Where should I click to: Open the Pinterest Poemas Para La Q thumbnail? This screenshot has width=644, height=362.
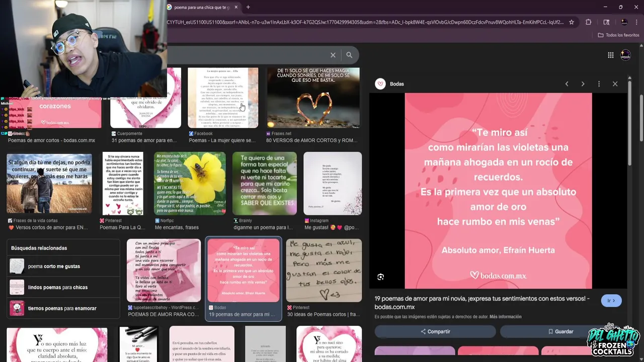(x=123, y=184)
